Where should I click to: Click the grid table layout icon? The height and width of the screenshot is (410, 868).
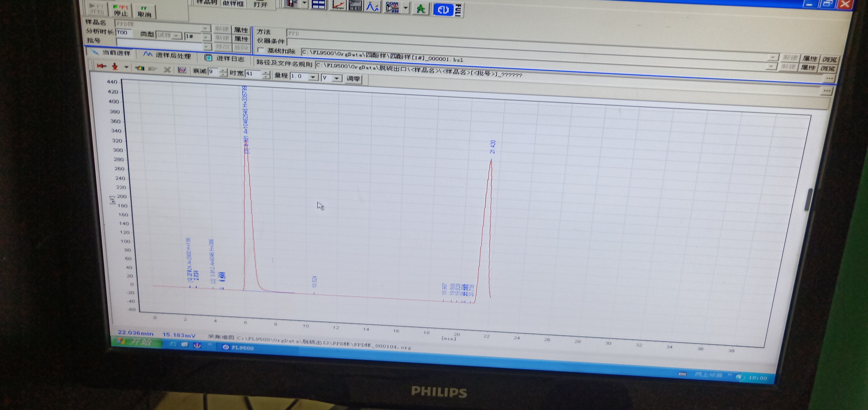coord(318,5)
